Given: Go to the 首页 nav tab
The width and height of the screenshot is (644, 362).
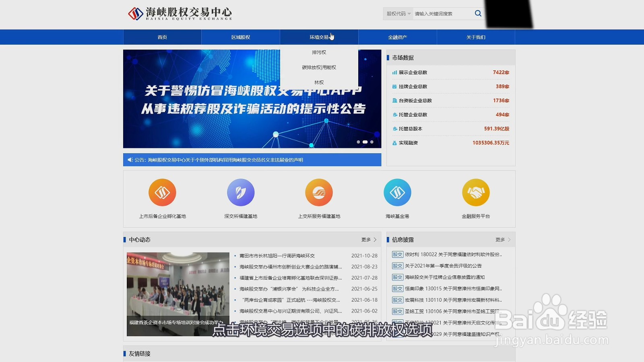Looking at the screenshot, I should coord(162,37).
